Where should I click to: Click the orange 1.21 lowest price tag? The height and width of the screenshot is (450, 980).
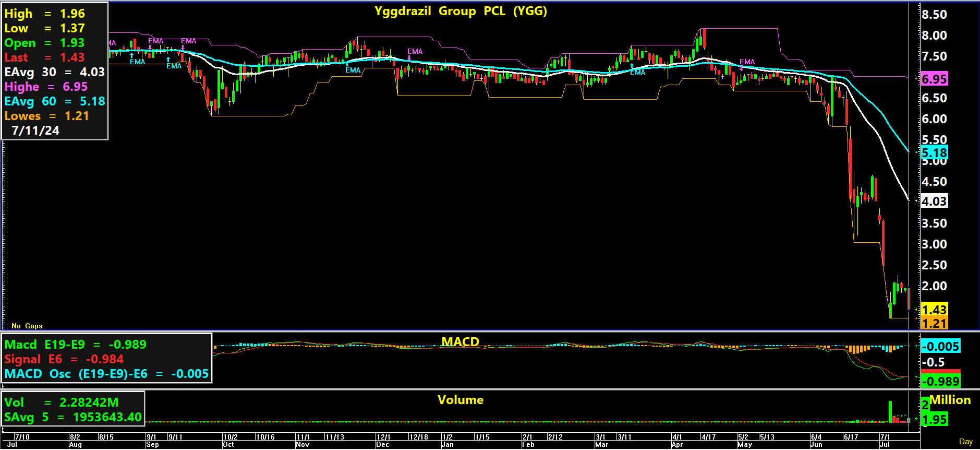click(934, 323)
